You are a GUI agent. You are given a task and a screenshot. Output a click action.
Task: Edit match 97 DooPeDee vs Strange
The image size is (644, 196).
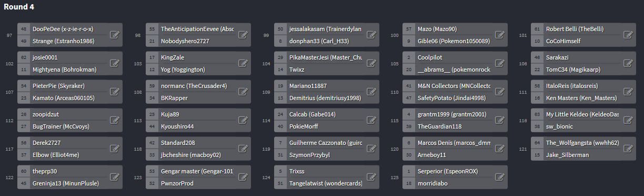(x=114, y=35)
